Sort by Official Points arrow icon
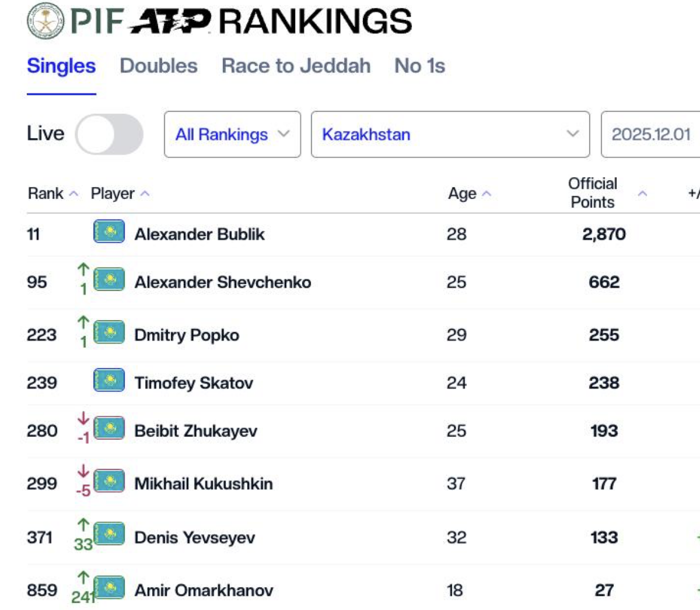The image size is (700, 610). [x=642, y=194]
